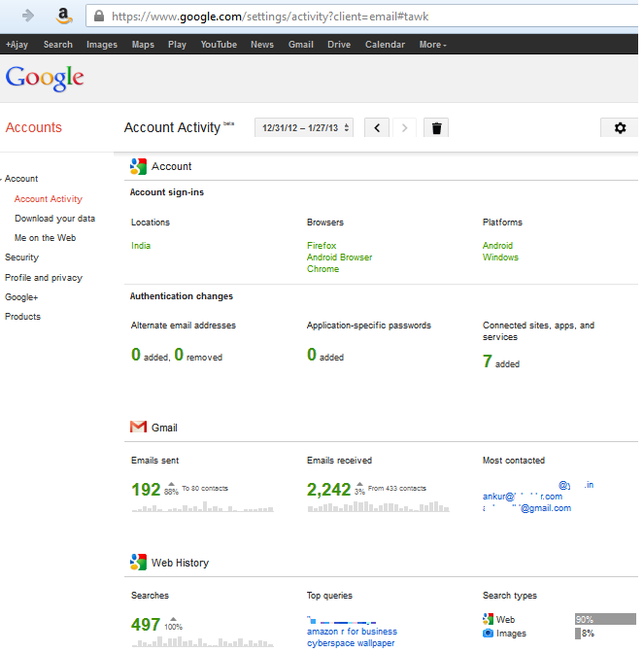
Task: Click the Android Browser link
Action: tap(339, 257)
